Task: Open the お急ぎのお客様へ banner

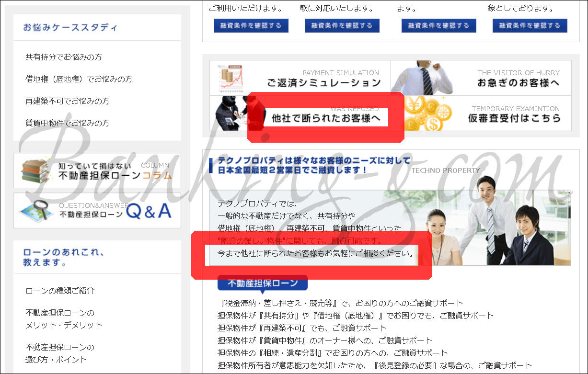Action: [481, 78]
